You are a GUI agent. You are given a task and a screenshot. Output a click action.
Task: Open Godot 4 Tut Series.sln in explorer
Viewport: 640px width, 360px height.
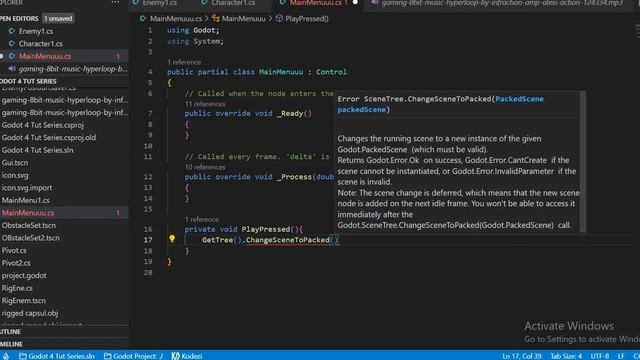[x=38, y=150]
